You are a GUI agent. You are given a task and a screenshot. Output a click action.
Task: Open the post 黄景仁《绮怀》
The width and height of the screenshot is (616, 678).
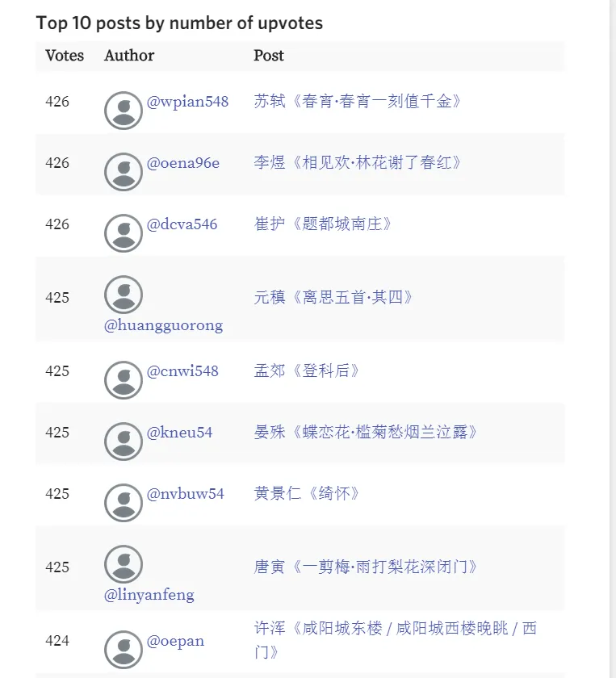tap(306, 494)
